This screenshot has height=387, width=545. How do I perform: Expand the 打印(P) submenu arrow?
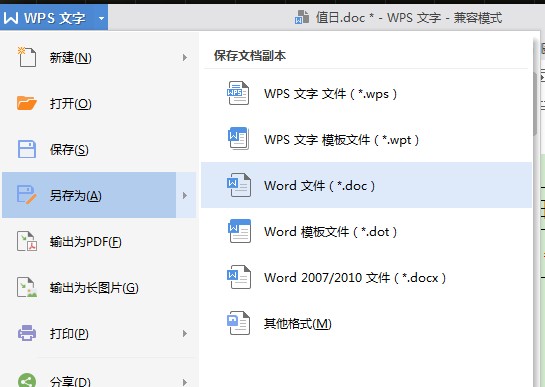tap(185, 333)
